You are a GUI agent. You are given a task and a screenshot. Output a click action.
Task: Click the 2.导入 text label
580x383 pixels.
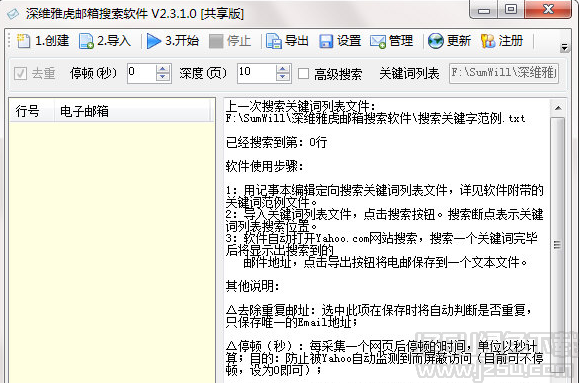(114, 41)
